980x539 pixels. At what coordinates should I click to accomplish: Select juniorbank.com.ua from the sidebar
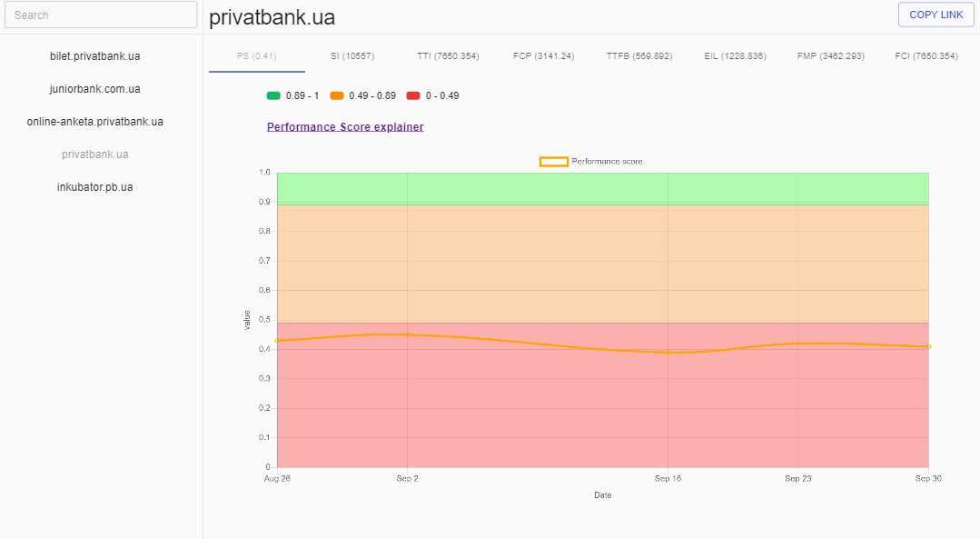coord(95,89)
